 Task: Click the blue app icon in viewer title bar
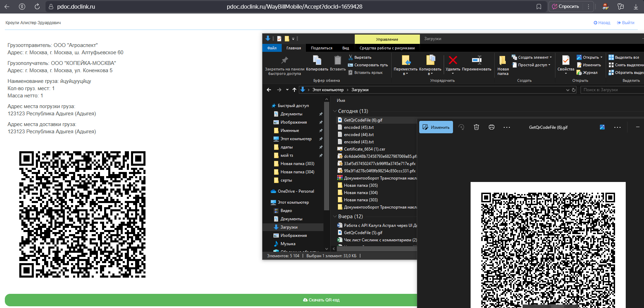(x=602, y=127)
